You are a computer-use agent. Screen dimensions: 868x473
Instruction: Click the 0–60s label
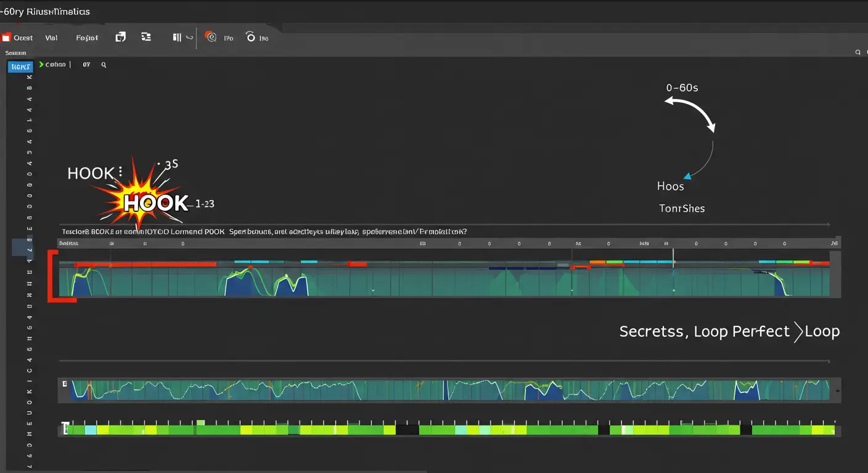click(682, 88)
